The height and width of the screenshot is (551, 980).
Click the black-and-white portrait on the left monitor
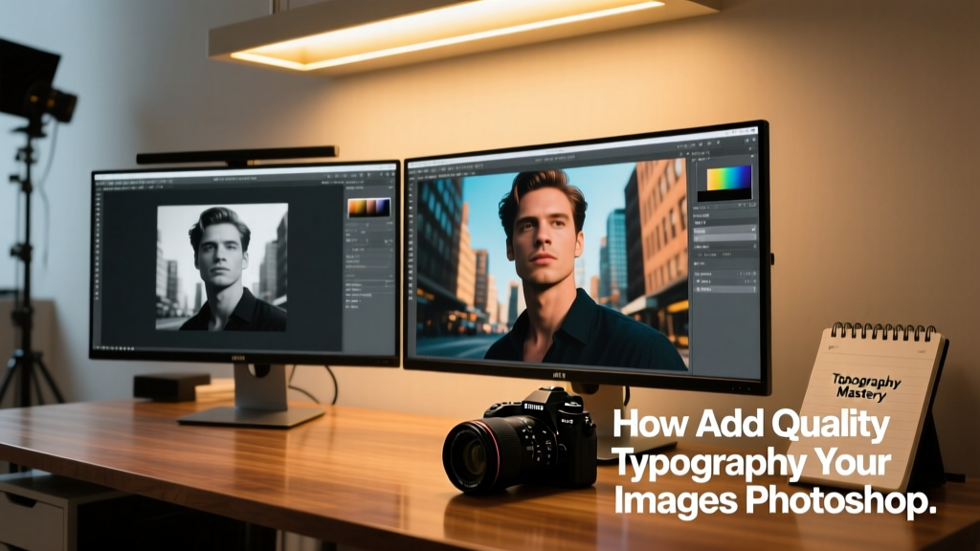coord(222,267)
